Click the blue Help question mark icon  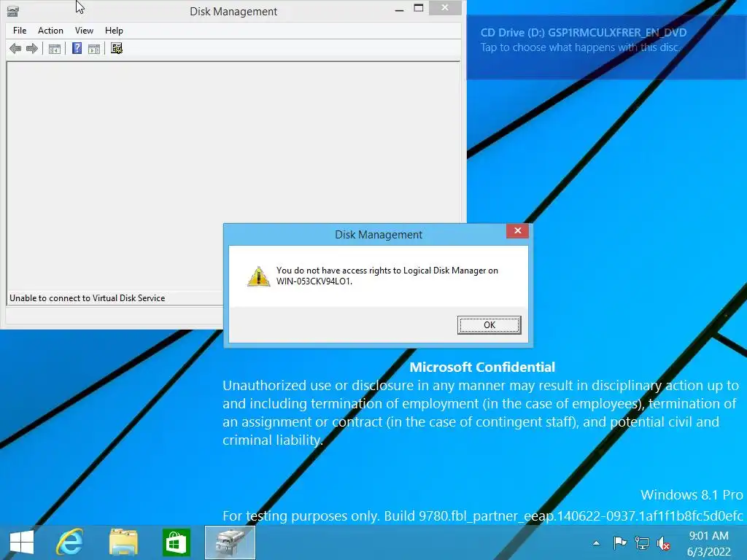tap(77, 49)
